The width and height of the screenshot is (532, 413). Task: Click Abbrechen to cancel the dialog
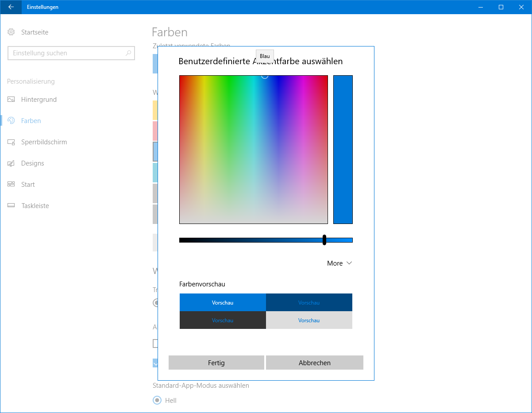pos(315,363)
